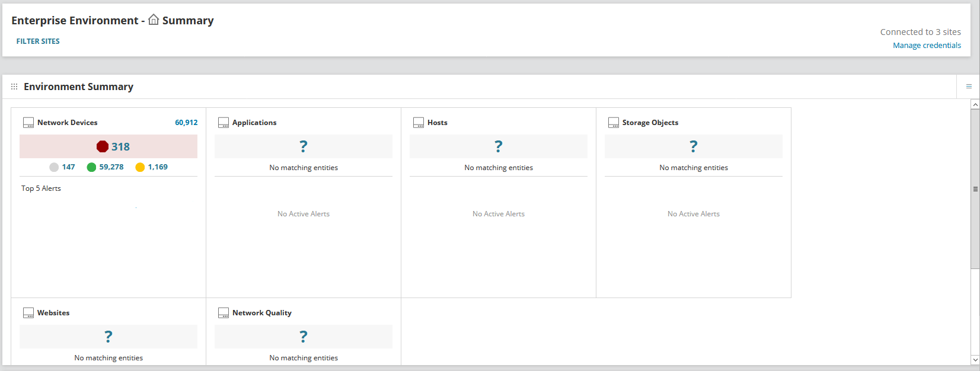
Task: Click No matching entities under Applications
Action: point(304,168)
